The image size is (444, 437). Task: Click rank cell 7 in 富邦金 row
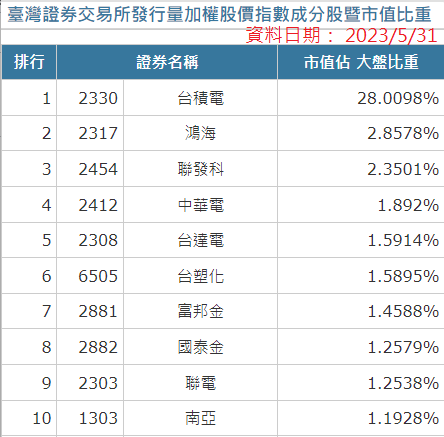(29, 311)
